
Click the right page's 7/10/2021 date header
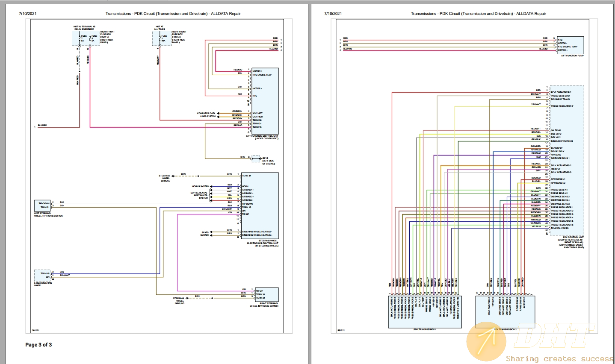pyautogui.click(x=333, y=14)
